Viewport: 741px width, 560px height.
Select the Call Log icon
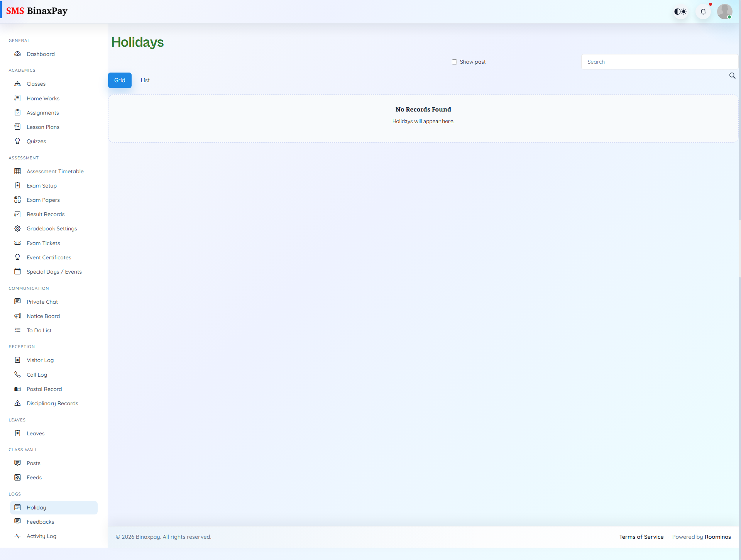click(18, 374)
